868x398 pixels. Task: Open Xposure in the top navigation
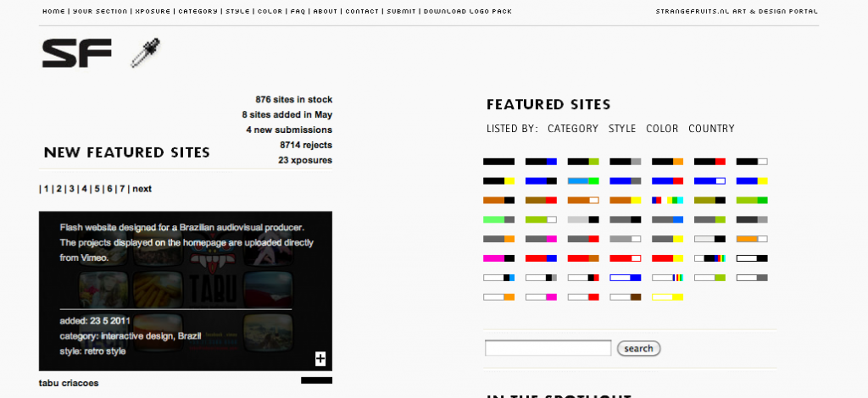pyautogui.click(x=153, y=12)
